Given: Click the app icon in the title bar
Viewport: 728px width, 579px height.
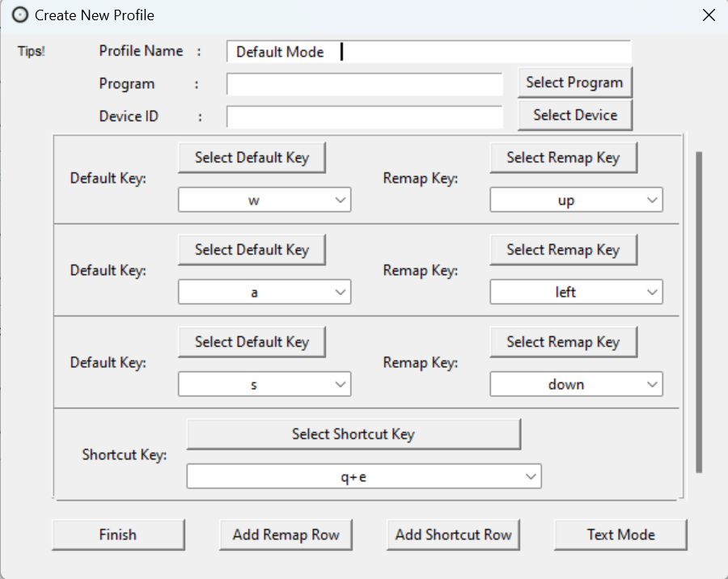Looking at the screenshot, I should tap(19, 15).
